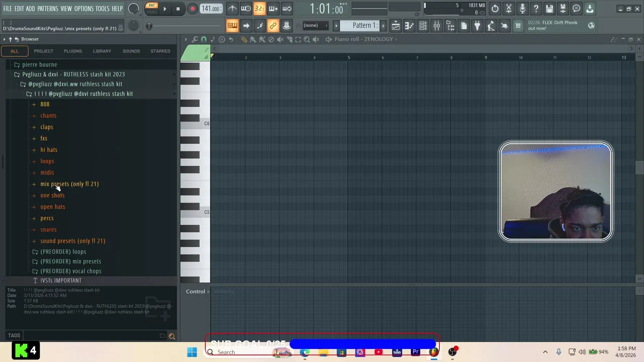This screenshot has height=362, width=644.
Task: Expand the Control lane selector
Action: click(x=197, y=292)
